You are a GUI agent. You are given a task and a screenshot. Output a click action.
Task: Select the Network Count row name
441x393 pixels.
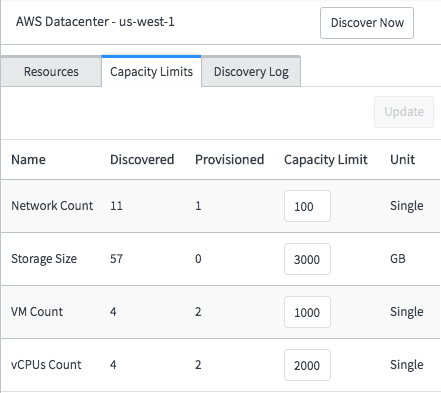pos(52,206)
